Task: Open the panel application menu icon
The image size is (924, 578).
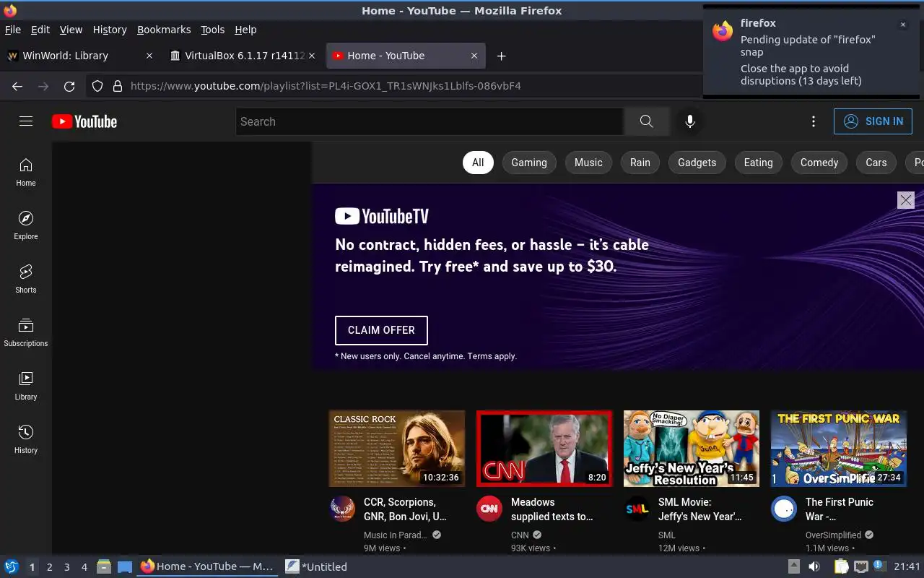Action: tap(11, 566)
